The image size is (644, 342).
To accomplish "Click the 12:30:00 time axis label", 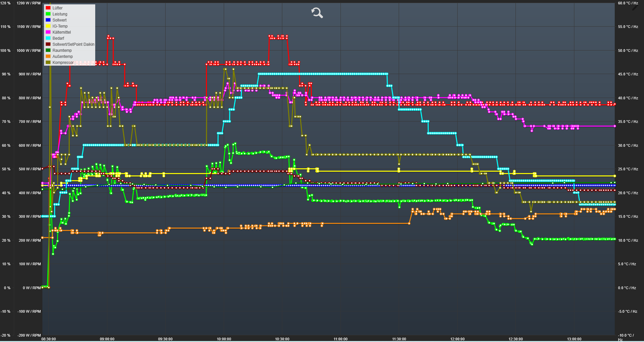I will [515, 339].
